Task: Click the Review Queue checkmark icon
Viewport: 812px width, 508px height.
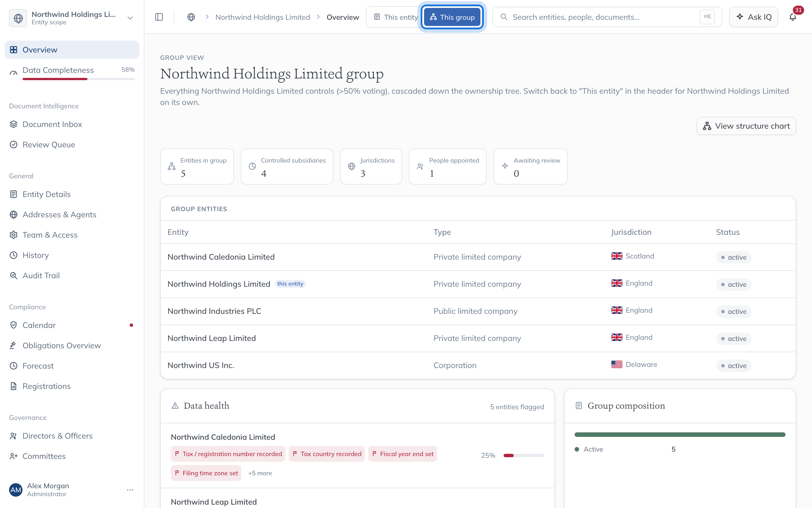Action: (x=14, y=144)
